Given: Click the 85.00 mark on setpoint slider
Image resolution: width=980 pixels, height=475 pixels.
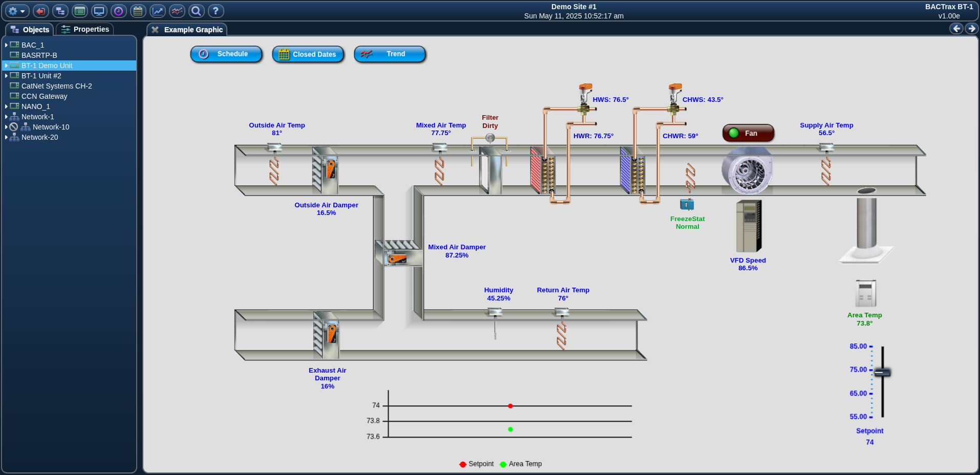Looking at the screenshot, I should coord(858,347).
